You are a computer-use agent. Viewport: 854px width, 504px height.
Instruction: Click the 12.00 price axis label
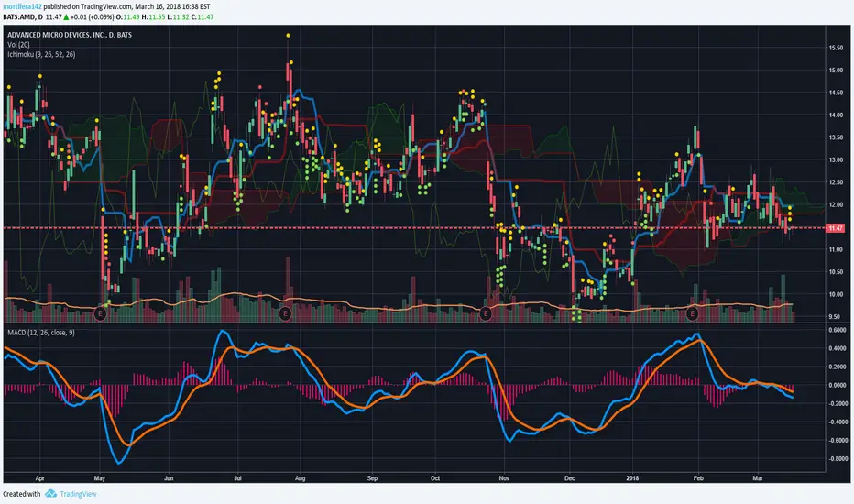point(836,205)
